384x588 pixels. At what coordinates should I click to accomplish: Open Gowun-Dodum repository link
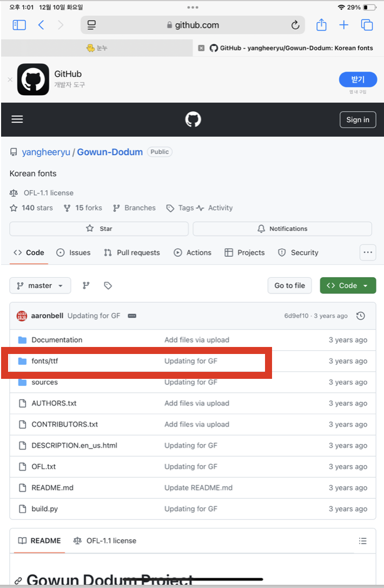pos(110,152)
